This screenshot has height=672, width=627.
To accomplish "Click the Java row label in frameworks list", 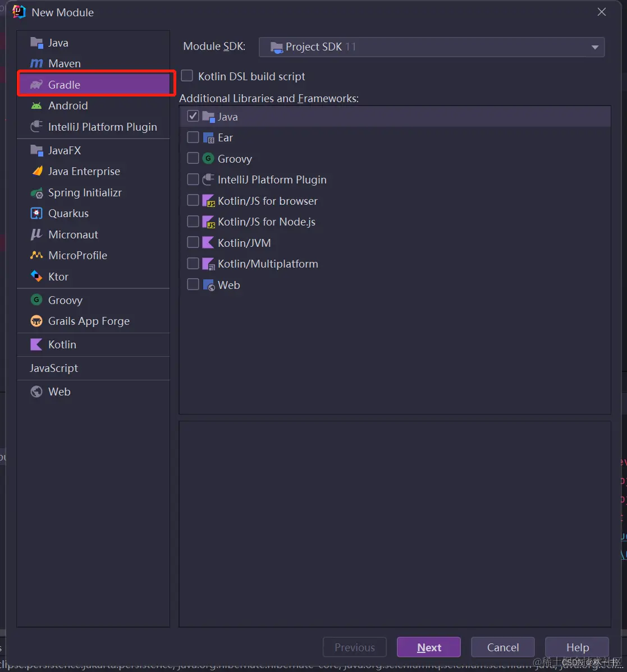I will pos(228,117).
